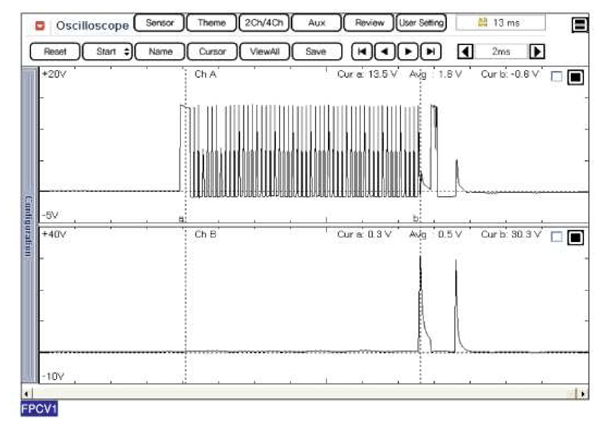Step forward one frame with right arrow
The image size is (604, 428).
406,51
